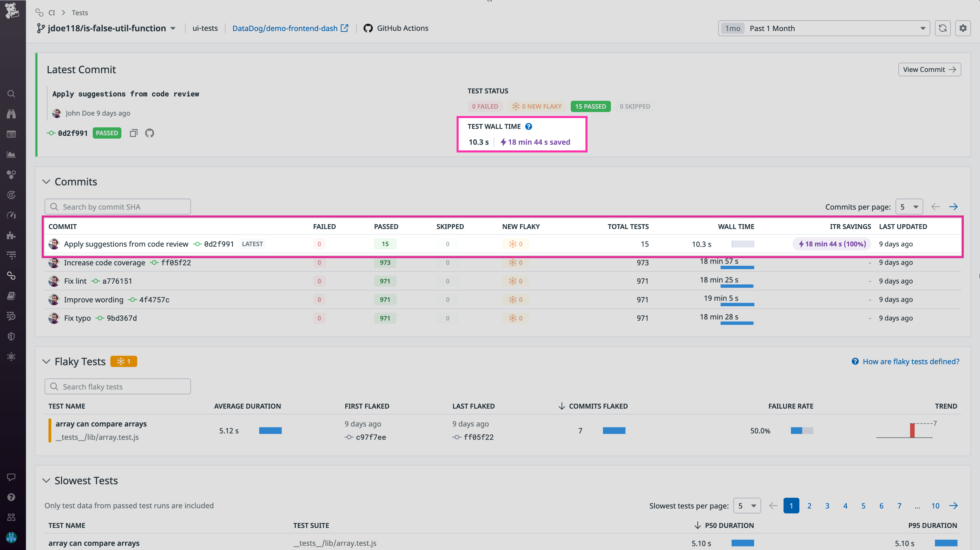The image size is (980, 550).
Task: Collapse the Flaky Tests section
Action: (x=46, y=361)
